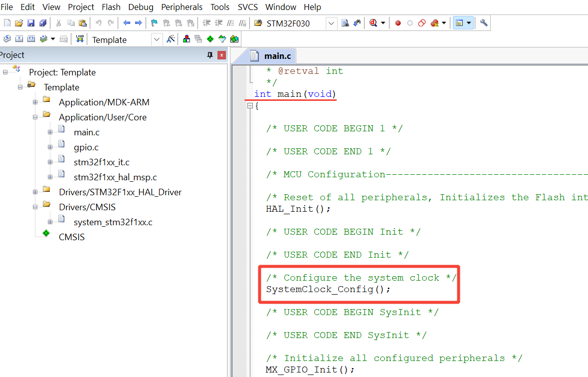Select gpio.c in the project tree
Viewport: 588px width, 377px height.
pyautogui.click(x=86, y=147)
